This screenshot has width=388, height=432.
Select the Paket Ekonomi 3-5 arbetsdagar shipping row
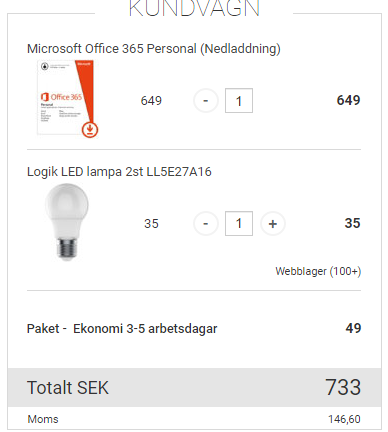[x=194, y=329]
